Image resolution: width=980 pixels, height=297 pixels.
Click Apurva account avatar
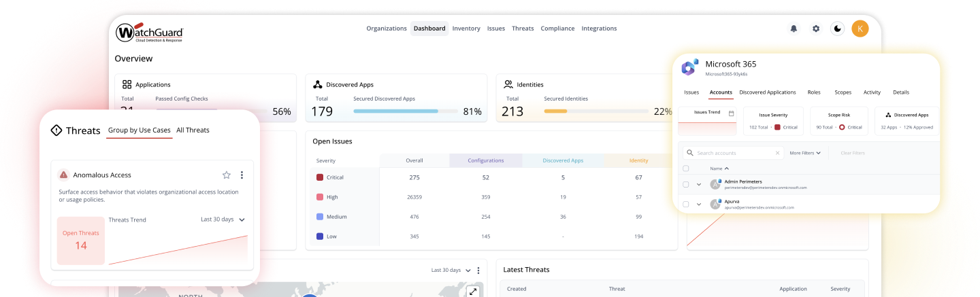pos(715,204)
